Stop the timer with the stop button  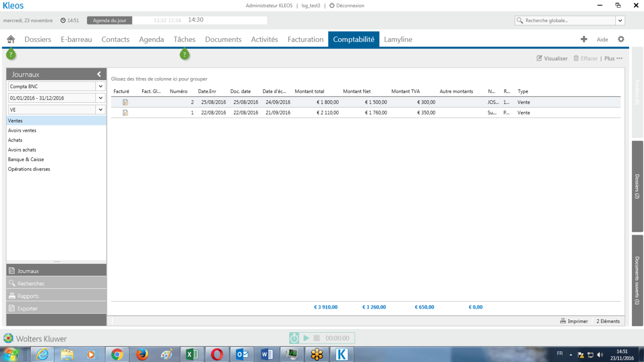click(x=316, y=338)
